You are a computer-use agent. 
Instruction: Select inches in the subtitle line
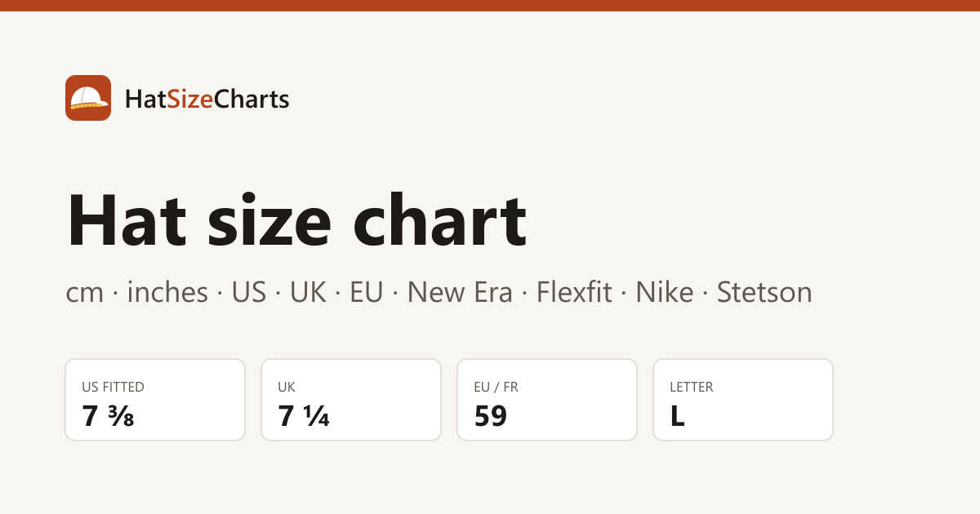[x=167, y=292]
